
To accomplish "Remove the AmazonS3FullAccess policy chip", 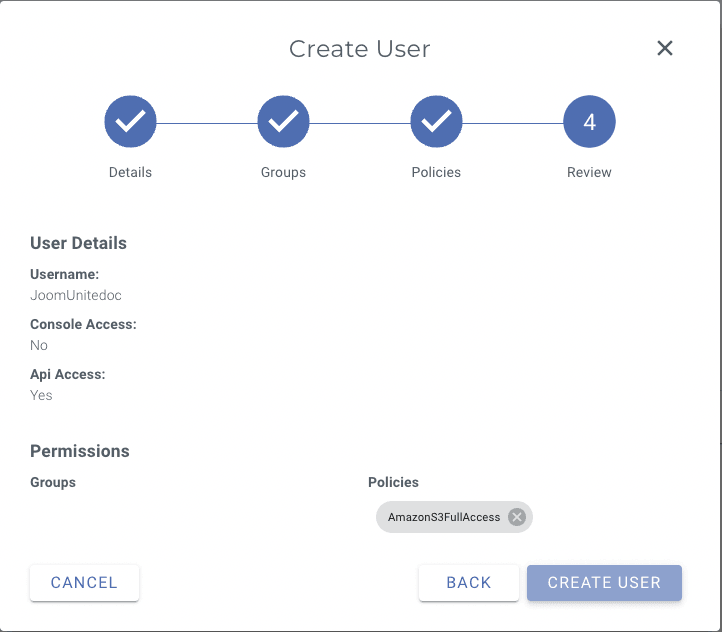I will click(x=516, y=517).
